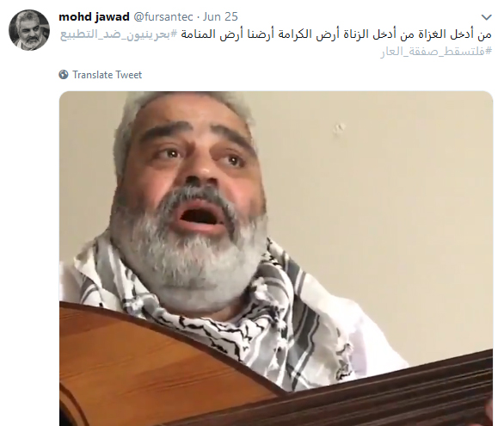504x426 pixels.
Task: Open hashtag #فلتسقط_صفقة_العار
Action: [436, 51]
